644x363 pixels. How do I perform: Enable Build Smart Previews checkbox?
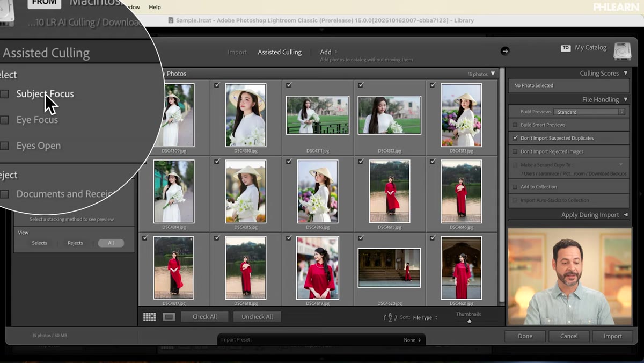click(515, 125)
